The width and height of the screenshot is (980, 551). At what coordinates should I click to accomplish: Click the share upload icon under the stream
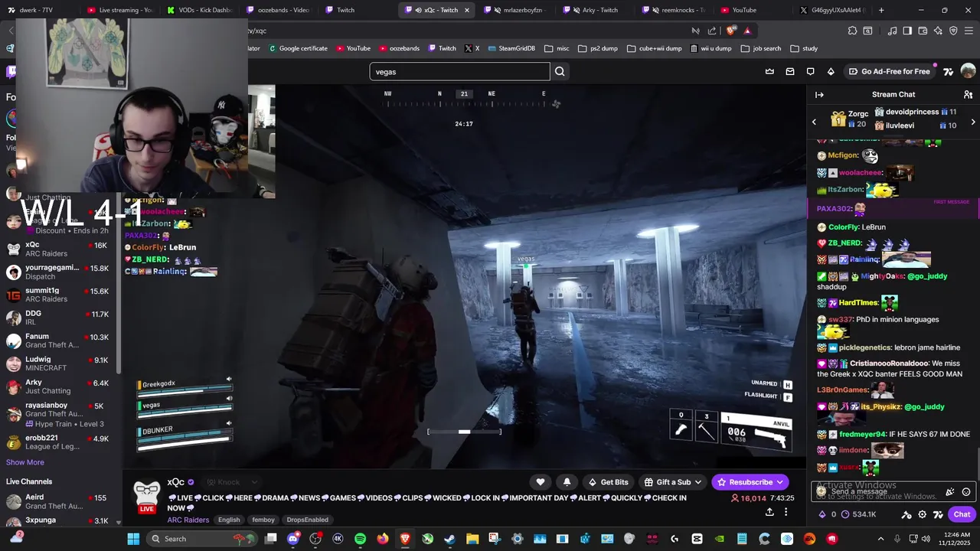(769, 512)
